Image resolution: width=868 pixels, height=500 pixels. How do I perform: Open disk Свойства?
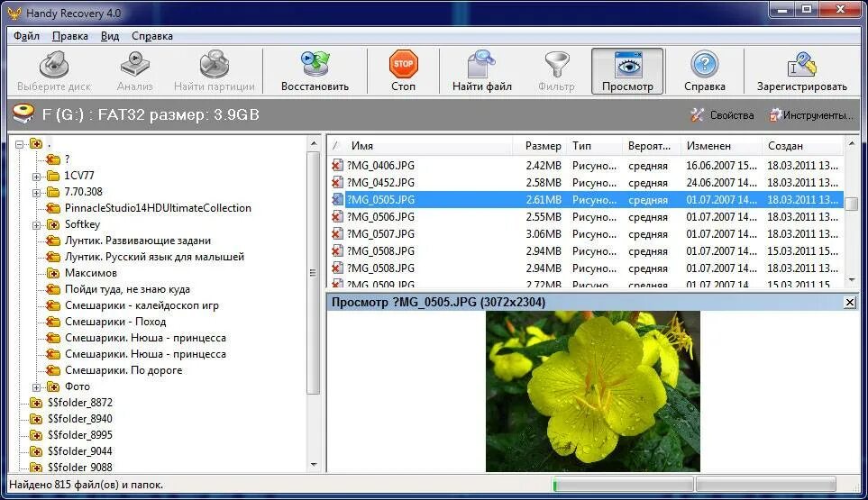click(x=722, y=115)
